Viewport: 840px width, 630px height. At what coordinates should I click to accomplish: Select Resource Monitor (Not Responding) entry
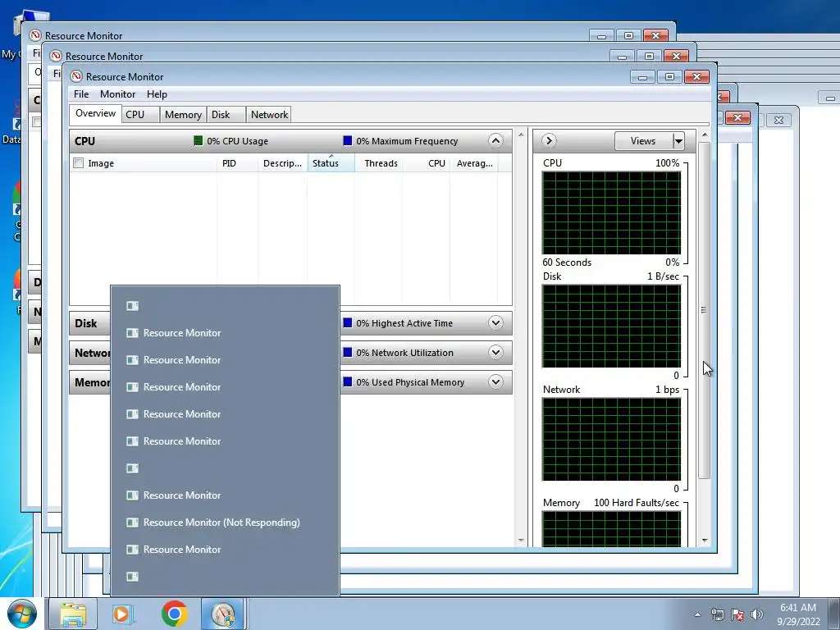pyautogui.click(x=225, y=523)
